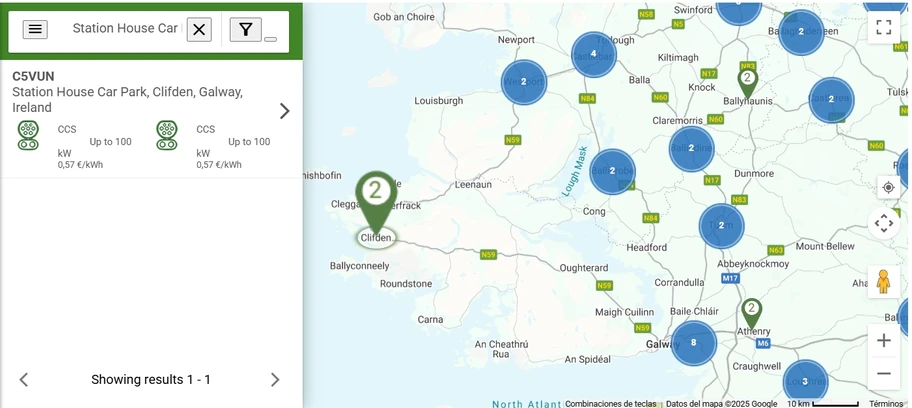The image size is (912, 408).
Task: Open the Términos link
Action: tap(885, 404)
